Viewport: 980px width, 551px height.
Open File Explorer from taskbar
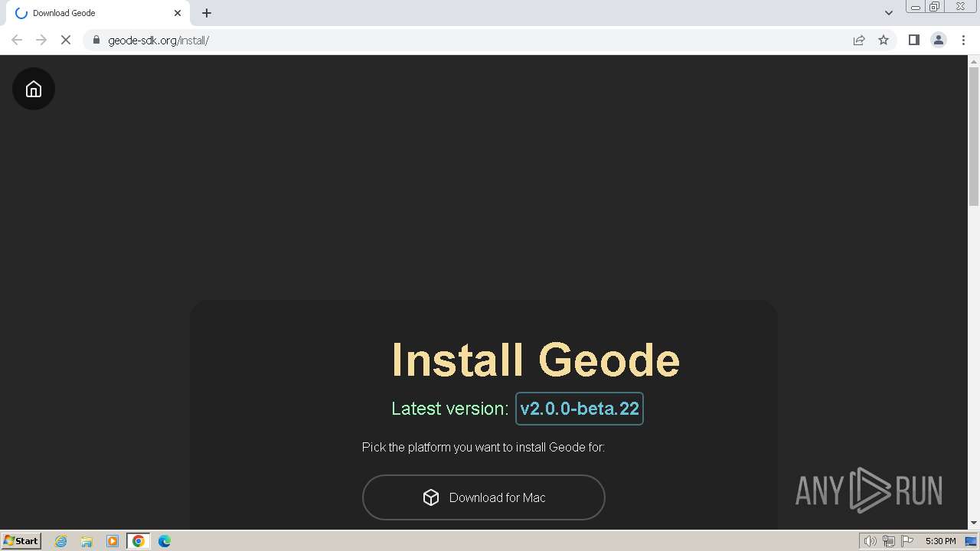[87, 541]
